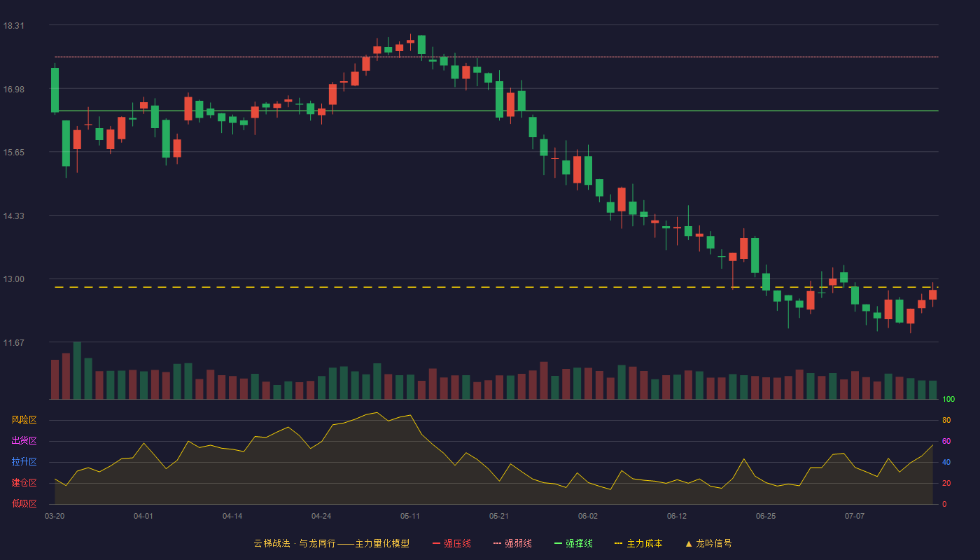Screen dimensions: 980x560
Task: Click the 18.31 price axis label
Action: pos(13,26)
